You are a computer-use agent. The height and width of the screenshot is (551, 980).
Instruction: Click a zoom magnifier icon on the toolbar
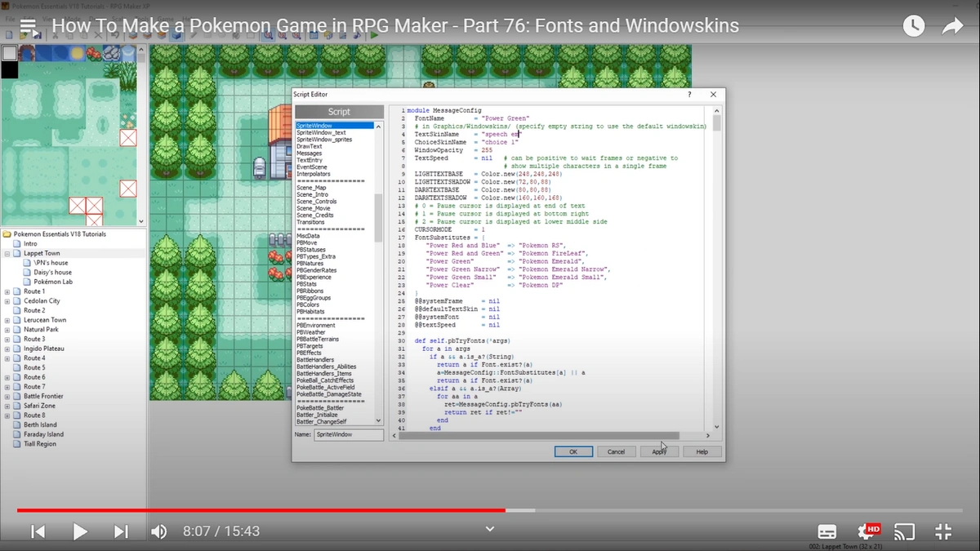coord(268,35)
